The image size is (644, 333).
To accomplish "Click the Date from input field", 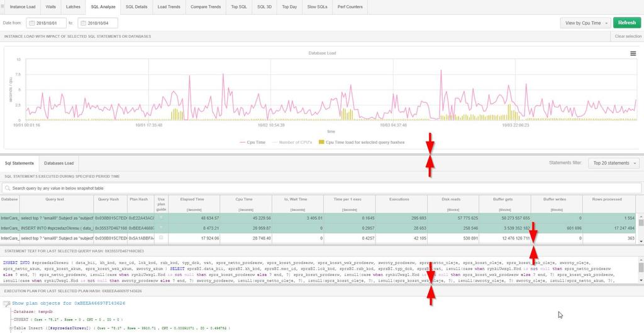I will tap(46, 23).
